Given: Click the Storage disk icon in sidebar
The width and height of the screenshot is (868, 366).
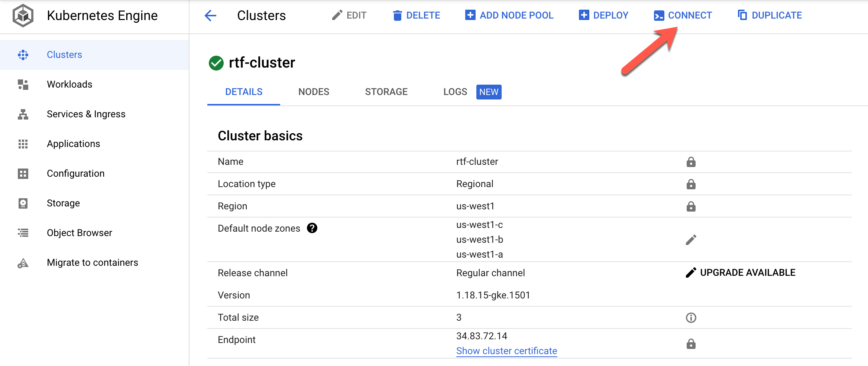Looking at the screenshot, I should coord(23,203).
